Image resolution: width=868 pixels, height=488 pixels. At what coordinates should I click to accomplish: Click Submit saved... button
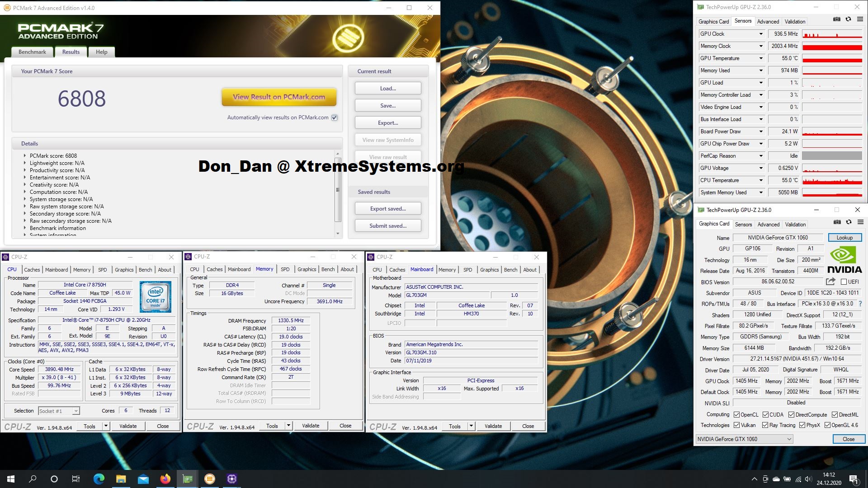[x=388, y=225]
